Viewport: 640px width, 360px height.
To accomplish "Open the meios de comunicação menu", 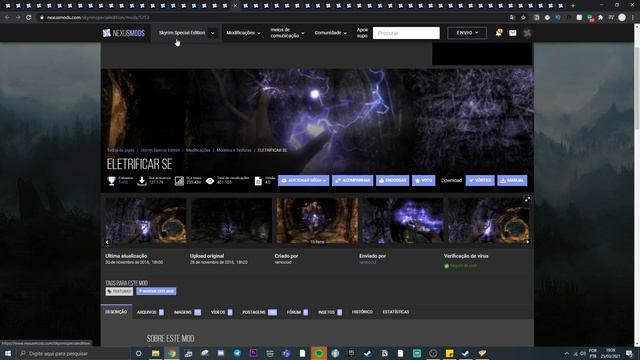I will tap(287, 33).
